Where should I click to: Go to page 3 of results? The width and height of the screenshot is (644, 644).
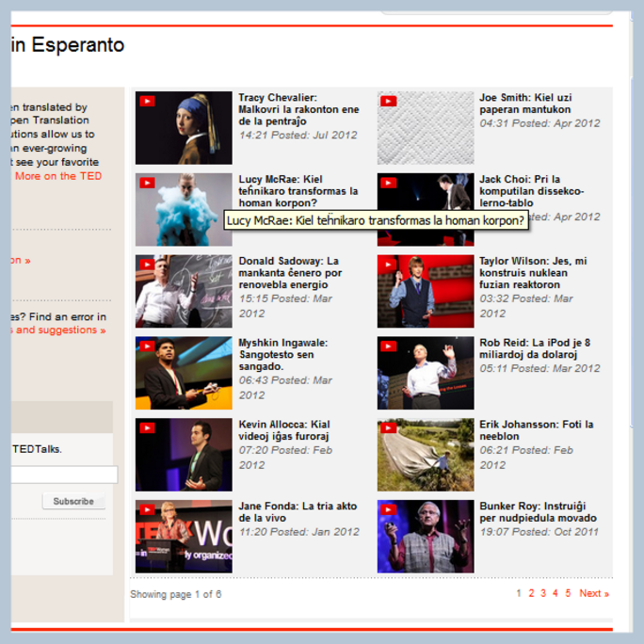coord(543,593)
